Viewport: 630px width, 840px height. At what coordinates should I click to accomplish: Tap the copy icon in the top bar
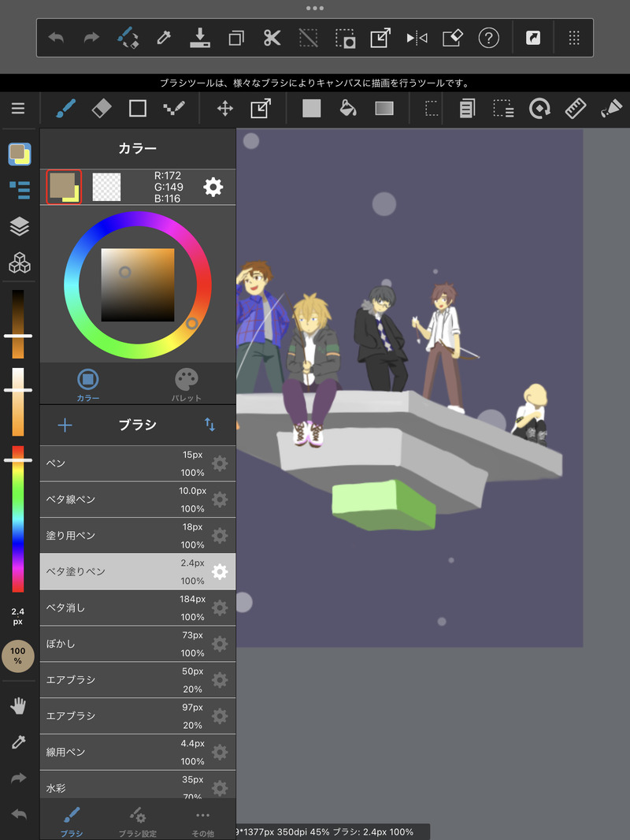[236, 38]
